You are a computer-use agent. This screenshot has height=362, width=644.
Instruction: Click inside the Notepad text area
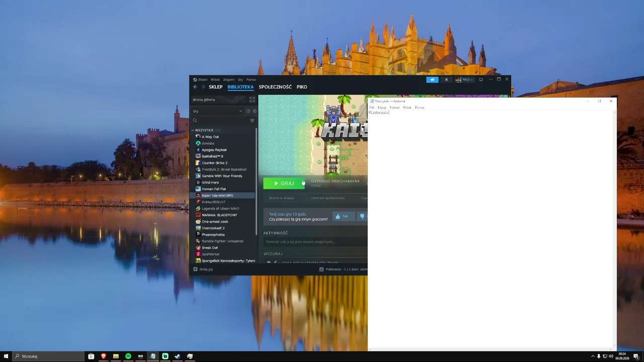(x=491, y=229)
